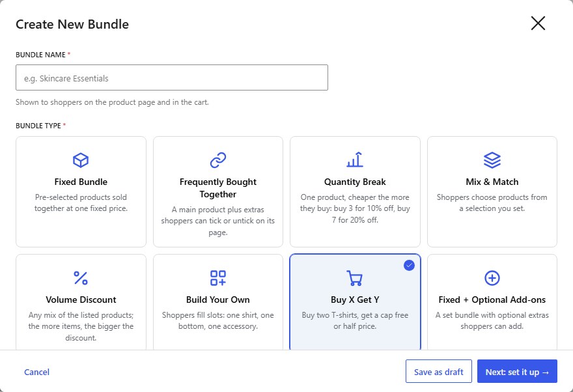This screenshot has width=573, height=392.
Task: Click the Create New Bundle heading
Action: click(x=72, y=24)
